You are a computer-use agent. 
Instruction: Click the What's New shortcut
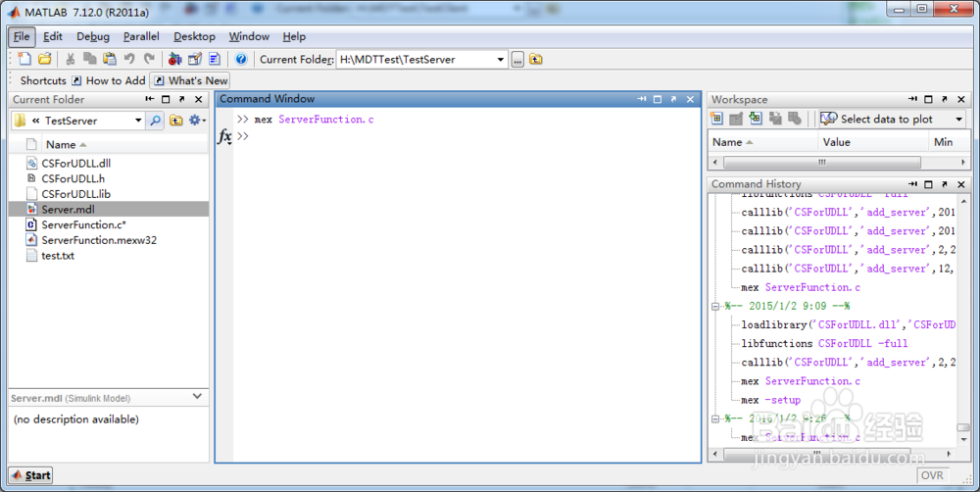tap(191, 80)
